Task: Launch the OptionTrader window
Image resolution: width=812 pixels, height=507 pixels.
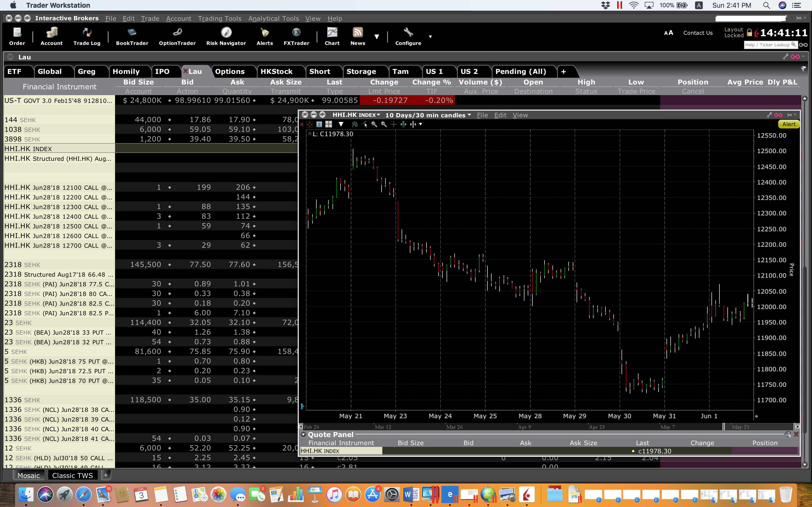Action: [x=177, y=36]
